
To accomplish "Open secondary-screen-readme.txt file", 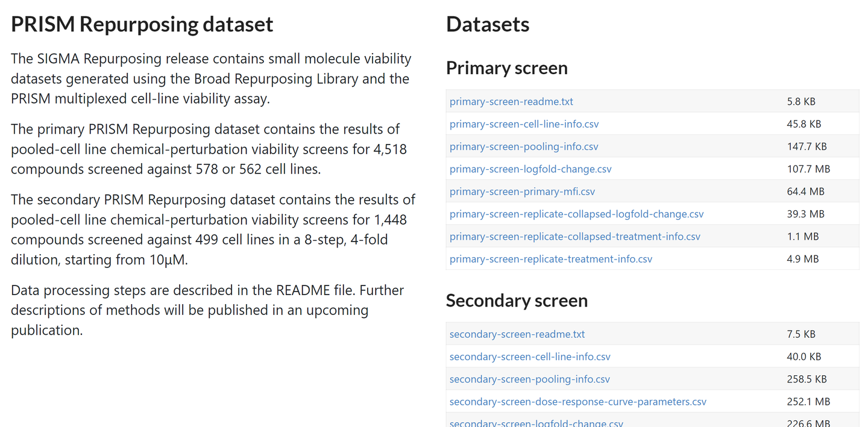I will [x=517, y=334].
